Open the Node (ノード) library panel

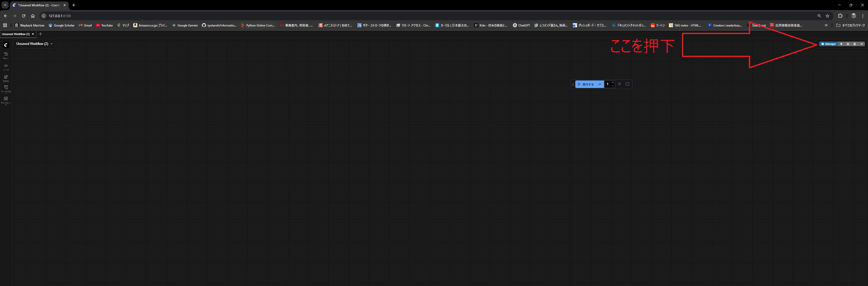[x=6, y=67]
